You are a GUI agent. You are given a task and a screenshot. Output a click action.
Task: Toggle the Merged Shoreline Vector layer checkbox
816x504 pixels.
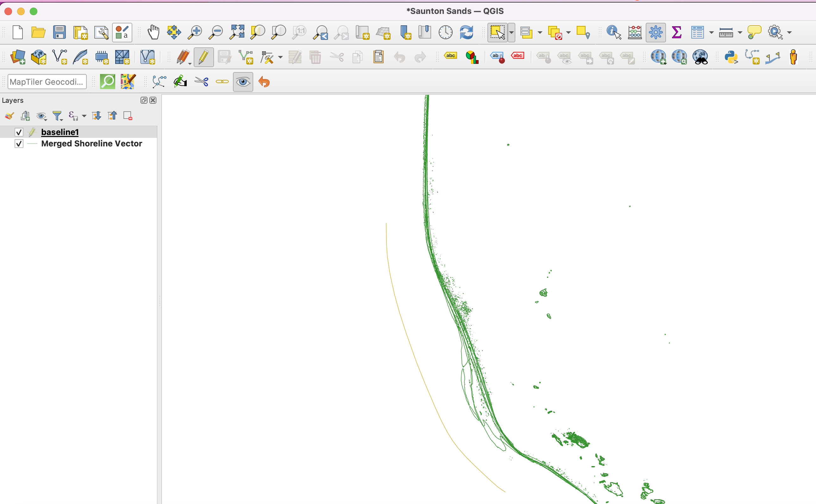[x=19, y=144]
